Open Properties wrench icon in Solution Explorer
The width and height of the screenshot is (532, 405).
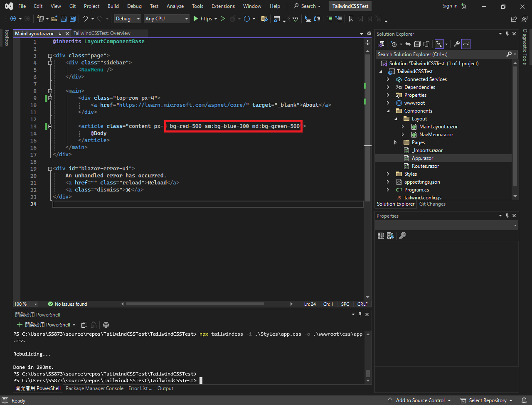[456, 44]
